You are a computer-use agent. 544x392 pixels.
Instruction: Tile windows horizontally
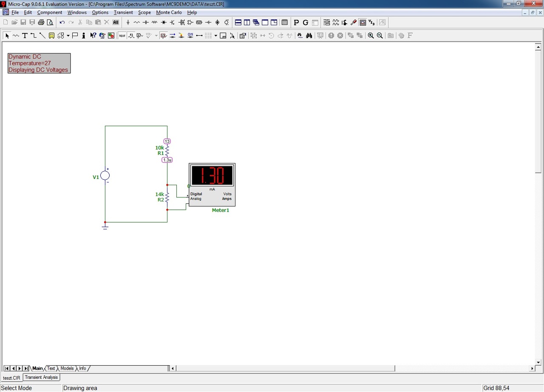[238, 23]
